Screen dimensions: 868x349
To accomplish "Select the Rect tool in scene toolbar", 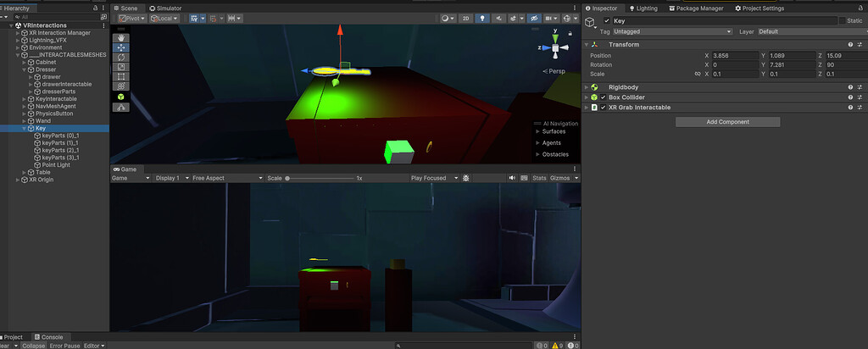I will point(121,76).
